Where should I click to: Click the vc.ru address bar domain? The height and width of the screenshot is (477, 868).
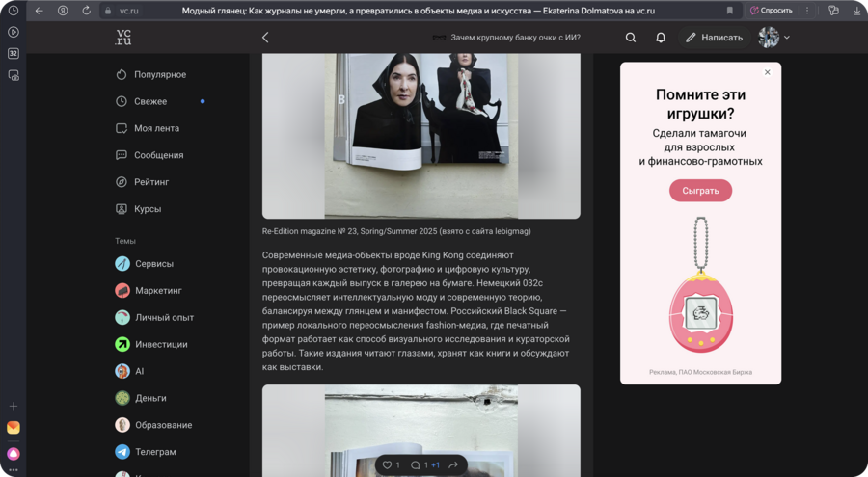click(129, 11)
